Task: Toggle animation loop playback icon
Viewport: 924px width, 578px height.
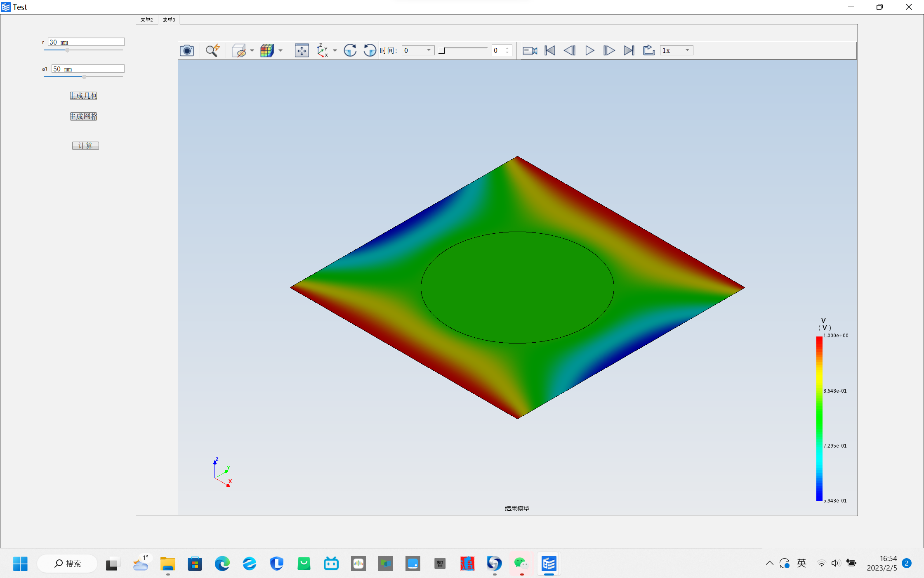Action: click(x=649, y=50)
